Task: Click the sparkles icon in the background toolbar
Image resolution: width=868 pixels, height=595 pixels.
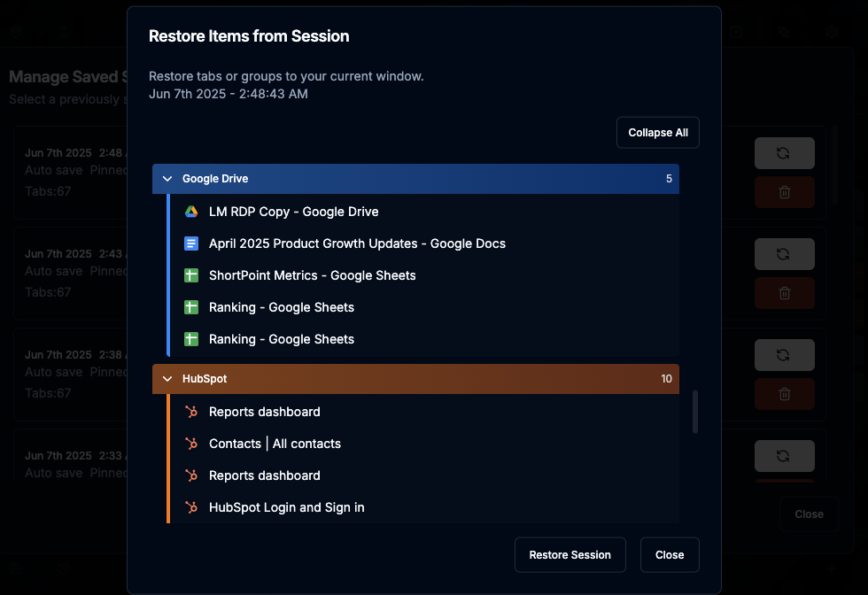Action: [784, 32]
